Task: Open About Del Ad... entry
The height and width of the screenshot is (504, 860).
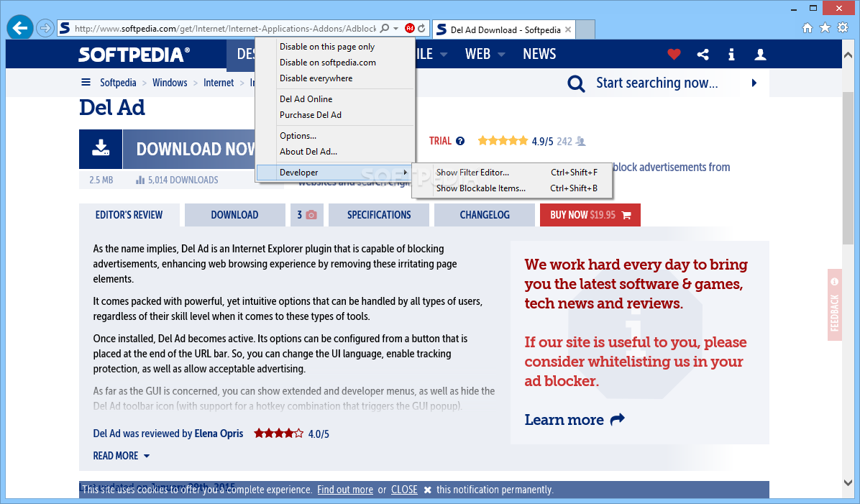Action: pos(335,152)
